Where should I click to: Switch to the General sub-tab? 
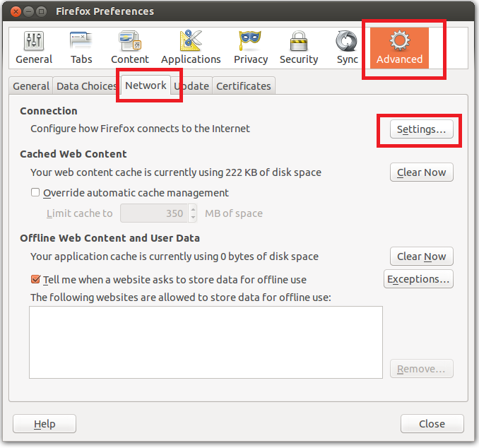[31, 86]
